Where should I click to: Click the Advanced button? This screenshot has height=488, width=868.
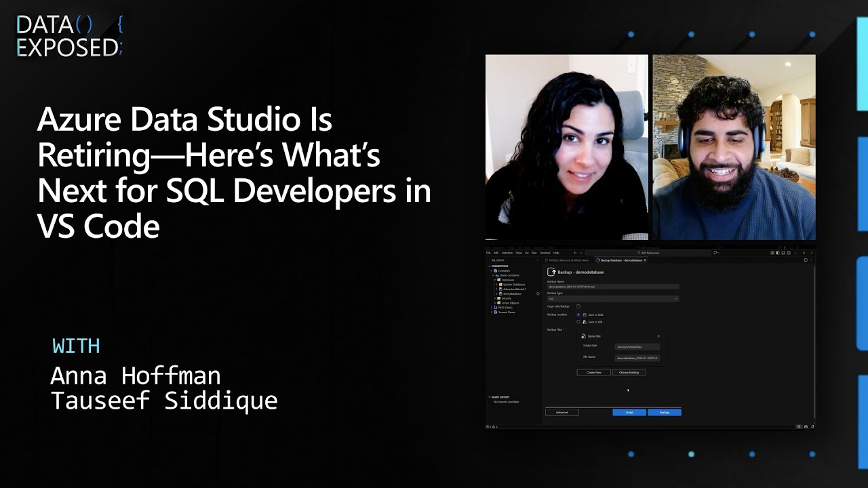[x=562, y=412]
